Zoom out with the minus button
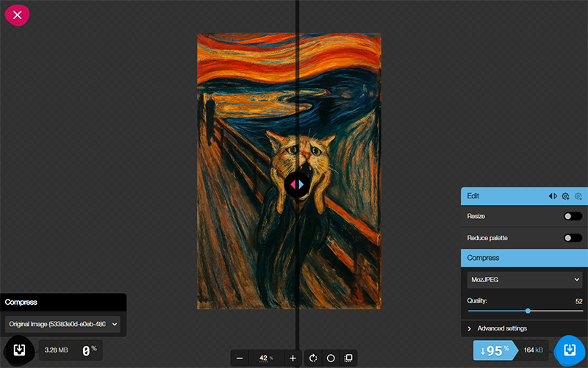 click(x=240, y=358)
